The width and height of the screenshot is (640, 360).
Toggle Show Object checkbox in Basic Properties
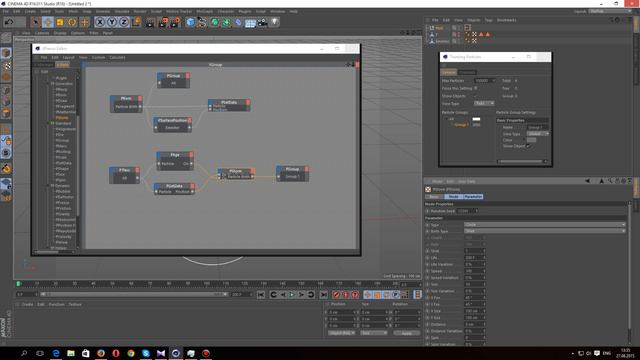[529, 146]
